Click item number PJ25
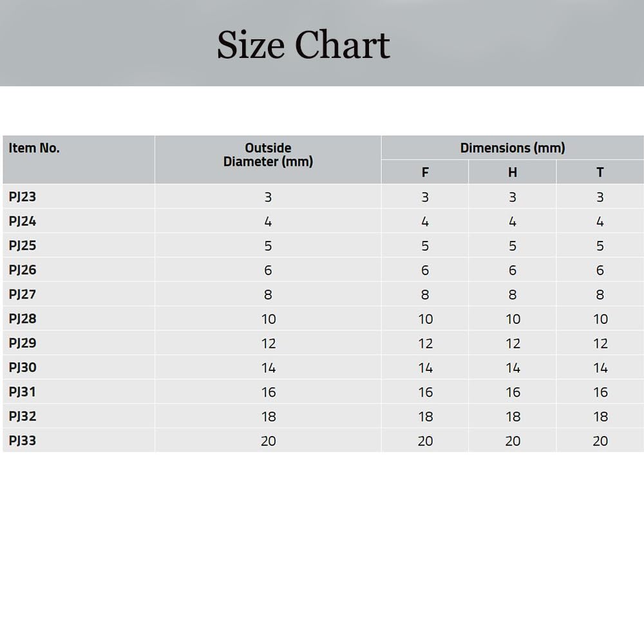Image resolution: width=644 pixels, height=644 pixels. point(23,245)
